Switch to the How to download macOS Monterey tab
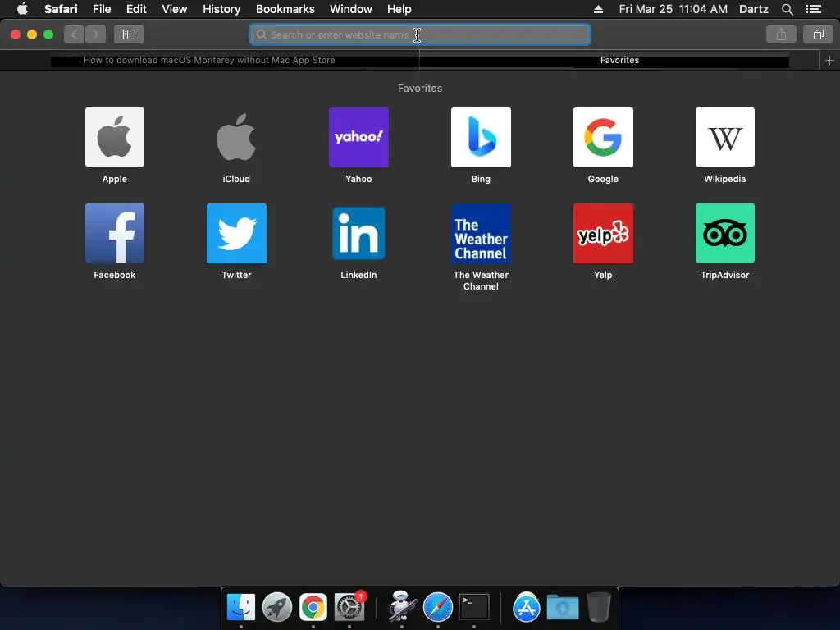The height and width of the screenshot is (630, 840). click(209, 60)
